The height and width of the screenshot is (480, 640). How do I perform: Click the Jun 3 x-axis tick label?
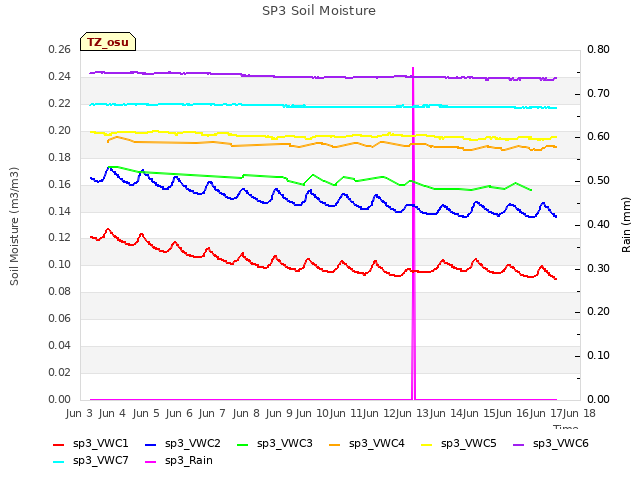(x=79, y=414)
